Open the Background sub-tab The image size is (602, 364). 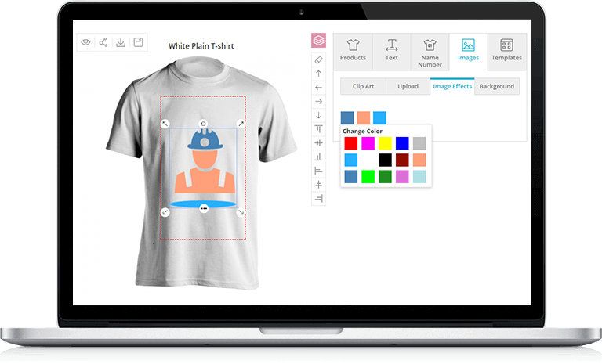[497, 86]
